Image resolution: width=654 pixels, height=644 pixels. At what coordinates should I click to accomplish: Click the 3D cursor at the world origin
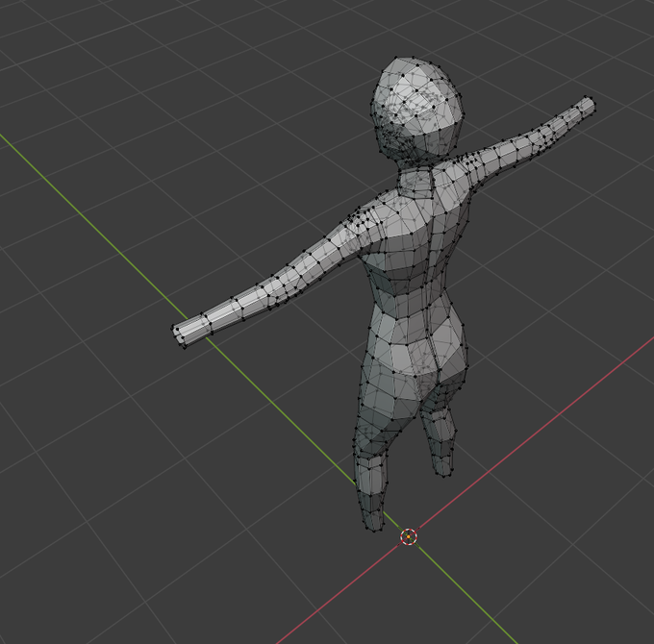(x=409, y=536)
